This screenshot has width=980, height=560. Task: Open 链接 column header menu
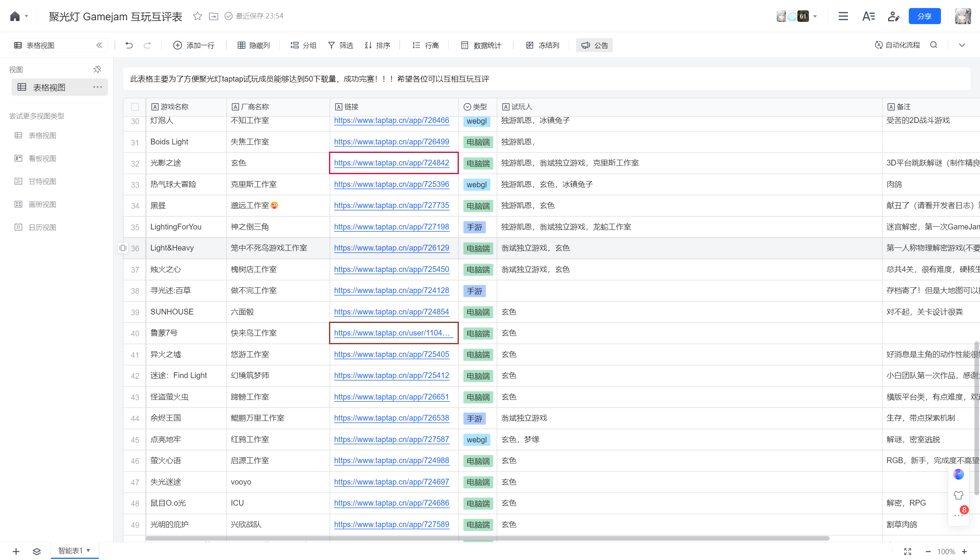pyautogui.click(x=394, y=107)
